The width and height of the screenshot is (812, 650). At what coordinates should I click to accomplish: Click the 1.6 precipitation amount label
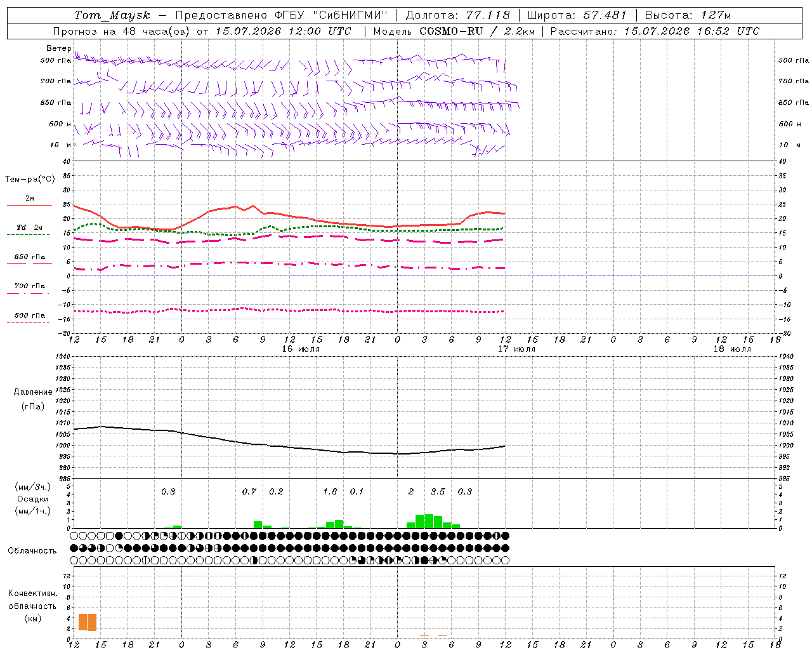(x=331, y=491)
